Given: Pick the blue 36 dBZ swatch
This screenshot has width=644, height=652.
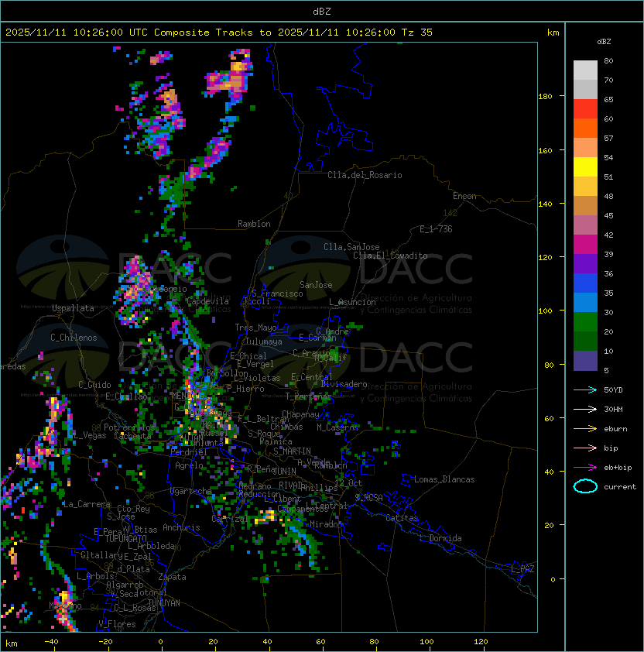Looking at the screenshot, I should (x=585, y=283).
